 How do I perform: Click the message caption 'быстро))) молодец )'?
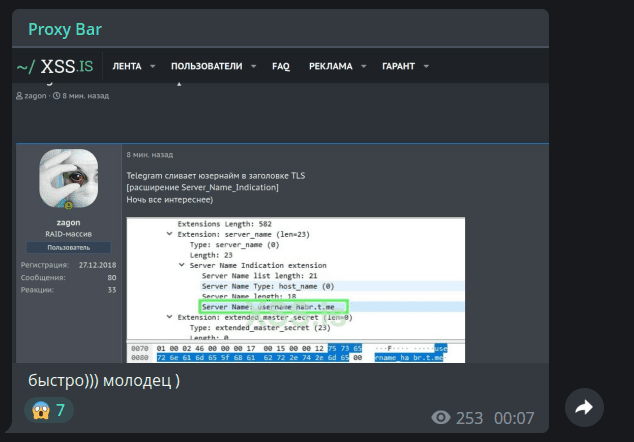104,381
